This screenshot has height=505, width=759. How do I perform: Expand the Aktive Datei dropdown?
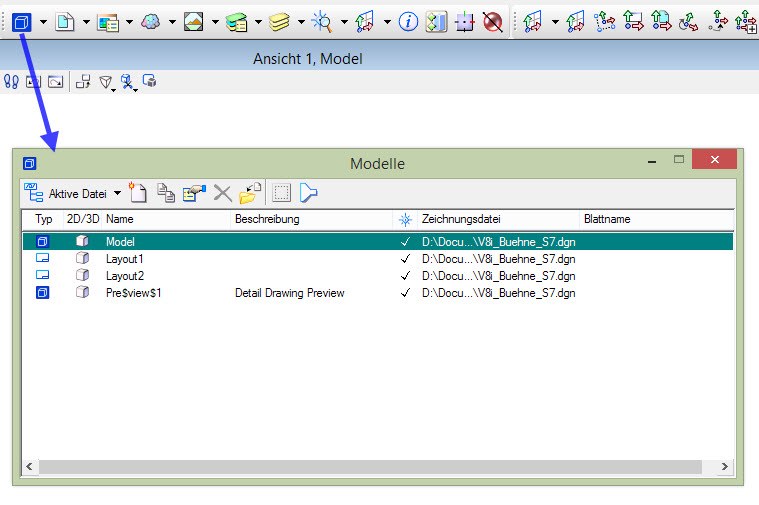pyautogui.click(x=117, y=193)
